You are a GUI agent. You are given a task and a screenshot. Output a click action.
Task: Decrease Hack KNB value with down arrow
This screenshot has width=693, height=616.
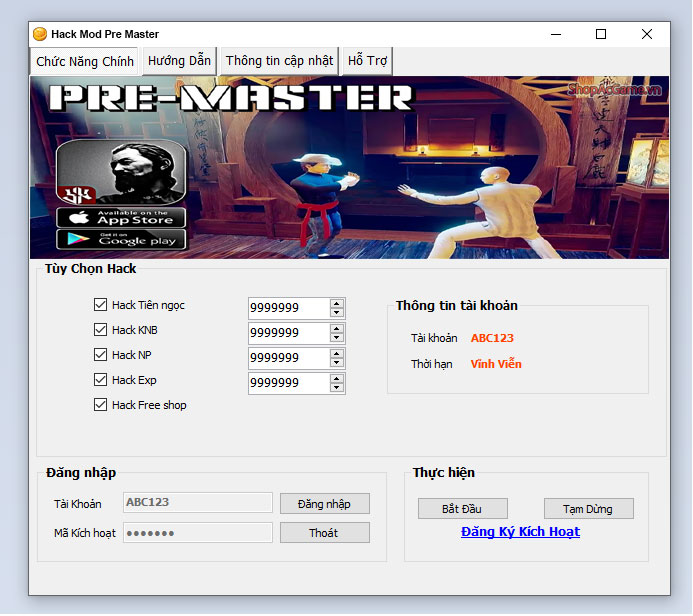click(337, 338)
